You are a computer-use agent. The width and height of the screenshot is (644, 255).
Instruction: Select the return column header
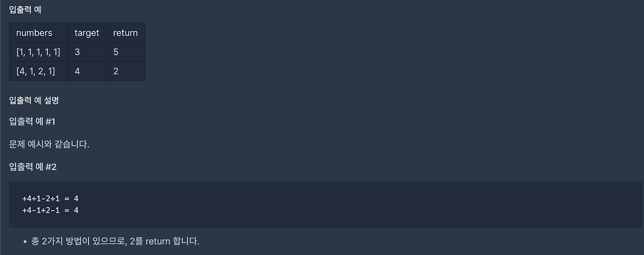[126, 33]
